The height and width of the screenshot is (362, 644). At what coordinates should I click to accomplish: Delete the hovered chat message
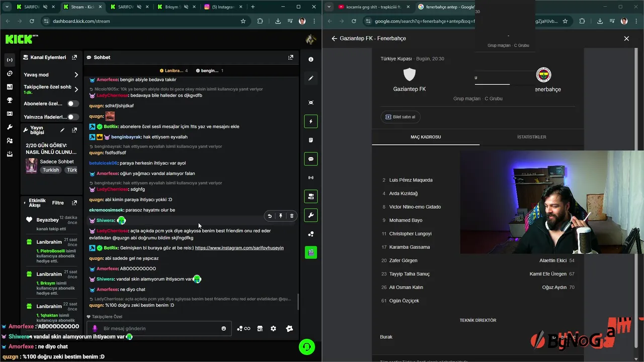point(292,216)
